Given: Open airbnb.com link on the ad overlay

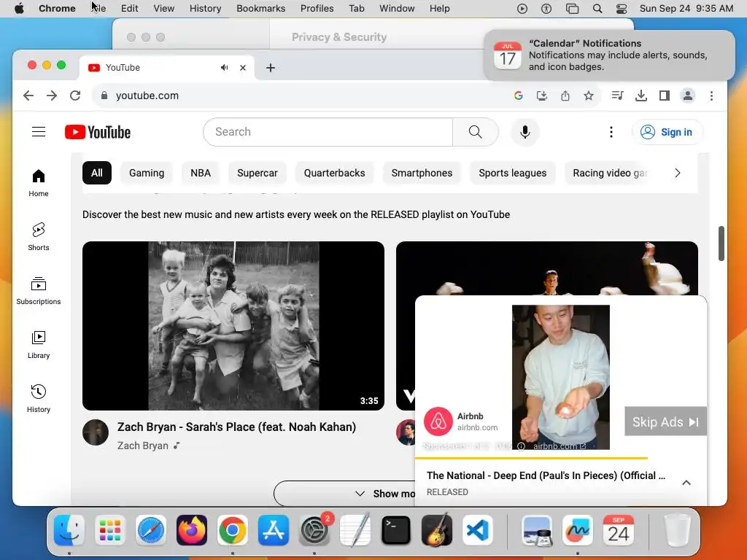Looking at the screenshot, I should [x=560, y=446].
